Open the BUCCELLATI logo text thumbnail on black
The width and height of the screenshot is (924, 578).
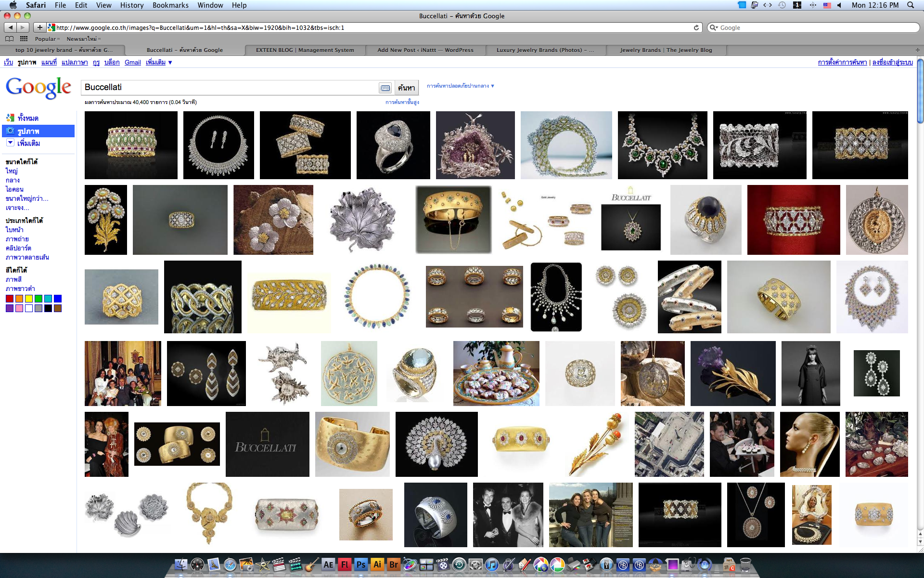pyautogui.click(x=268, y=444)
